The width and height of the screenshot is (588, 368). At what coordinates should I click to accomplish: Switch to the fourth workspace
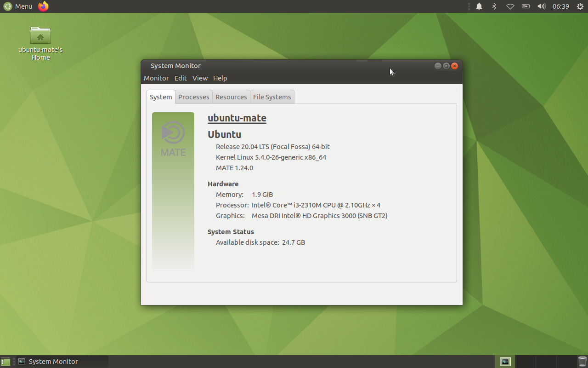566,362
